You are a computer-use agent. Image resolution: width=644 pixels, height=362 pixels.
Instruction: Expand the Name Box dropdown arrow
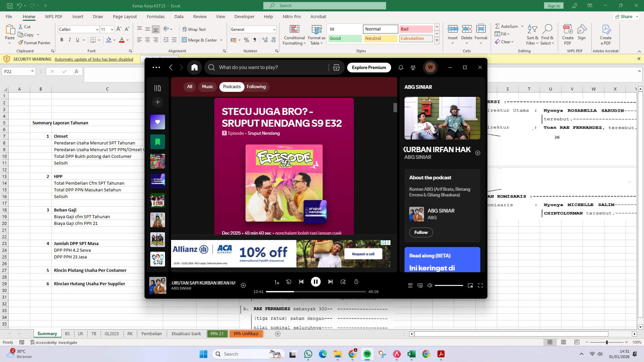(32, 71)
